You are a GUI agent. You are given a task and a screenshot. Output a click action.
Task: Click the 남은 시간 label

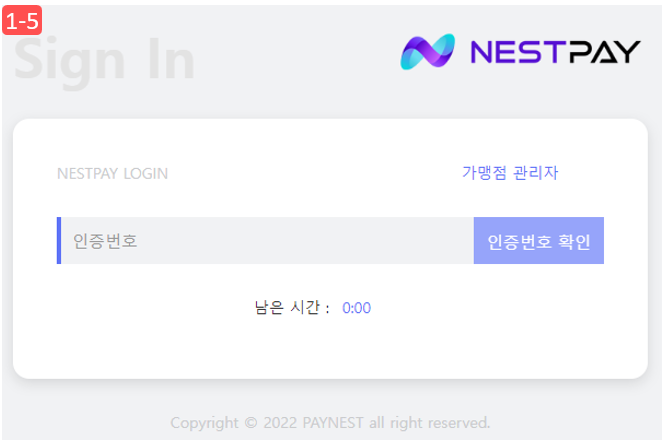[287, 307]
